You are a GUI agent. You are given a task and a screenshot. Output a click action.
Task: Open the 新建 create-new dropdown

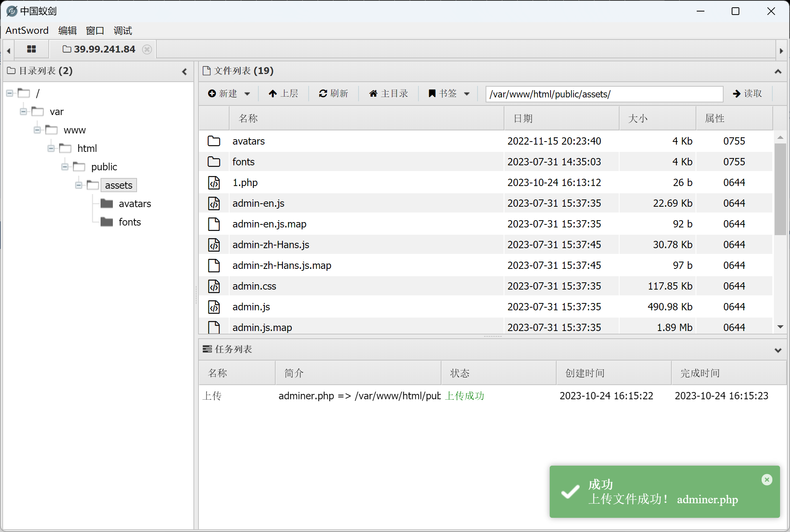click(x=229, y=94)
